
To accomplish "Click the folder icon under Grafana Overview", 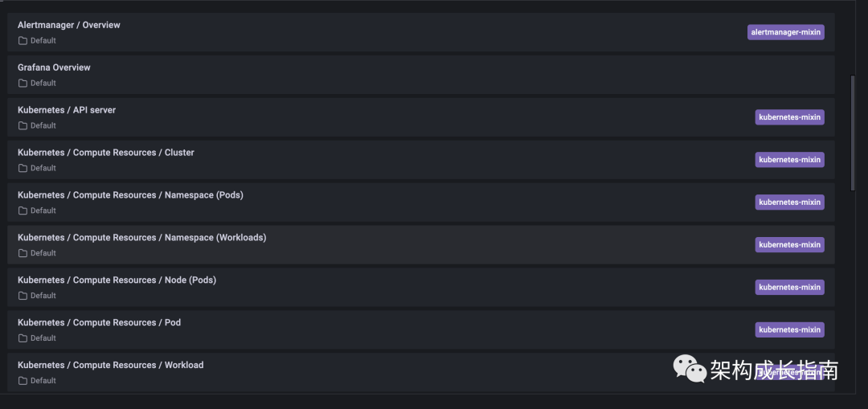I will (x=23, y=84).
